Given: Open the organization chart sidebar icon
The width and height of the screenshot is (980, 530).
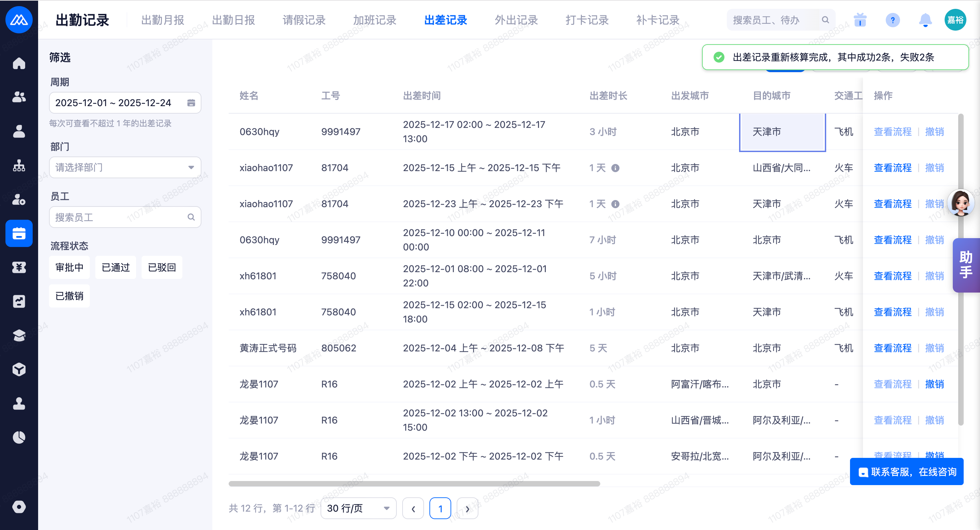Looking at the screenshot, I should tap(19, 165).
